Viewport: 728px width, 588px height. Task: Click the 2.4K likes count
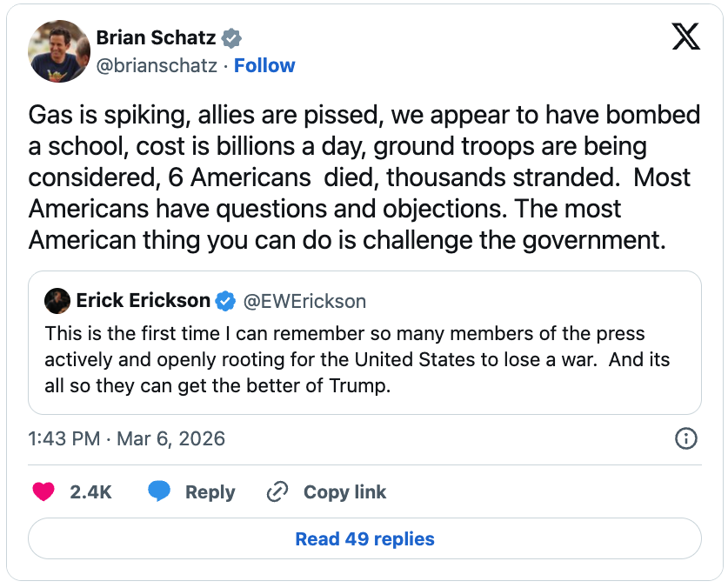90,492
